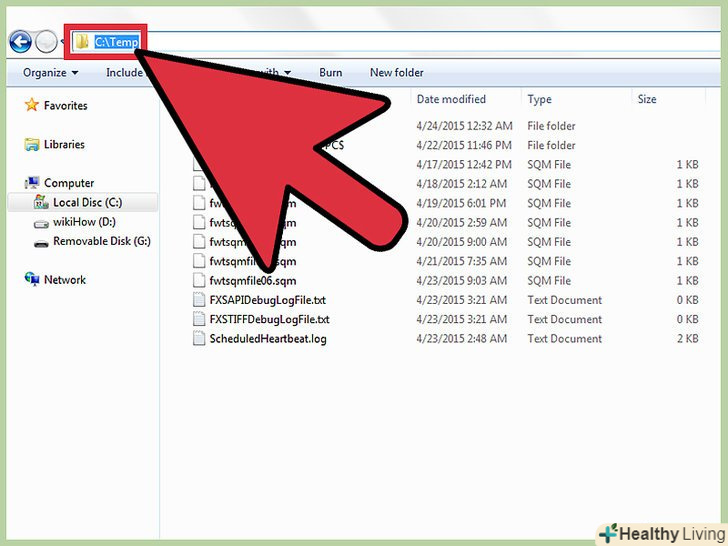Click the FXSAPIDebugLogFile.txt document icon
This screenshot has height=546, width=728.
pos(199,300)
